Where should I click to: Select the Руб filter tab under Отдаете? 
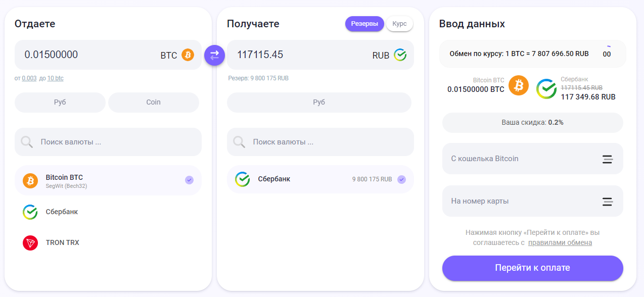[x=60, y=102]
